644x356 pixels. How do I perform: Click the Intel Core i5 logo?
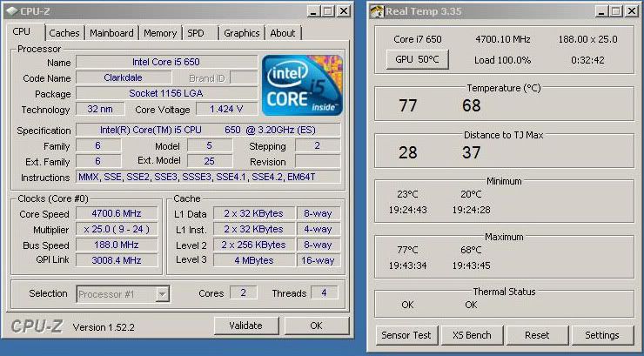click(x=302, y=85)
